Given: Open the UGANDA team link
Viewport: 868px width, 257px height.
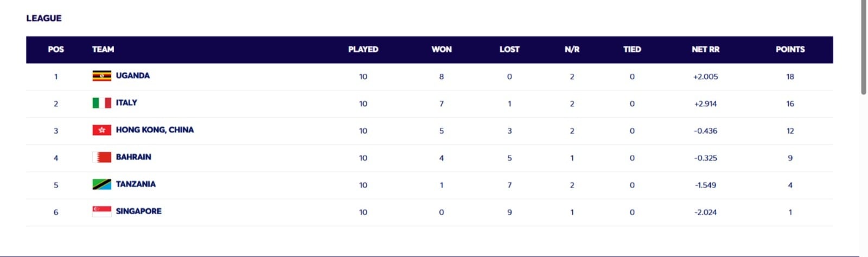Looking at the screenshot, I should (x=132, y=75).
